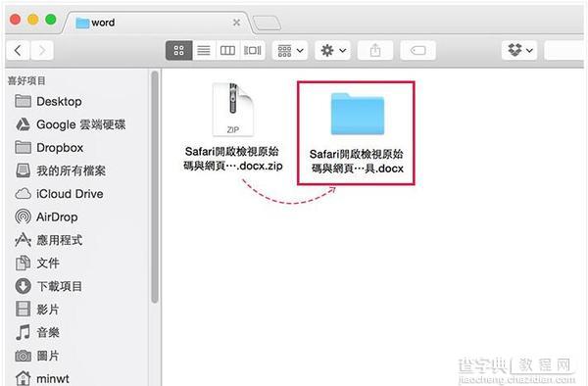Screen dimensions: 588x386
Task: Click the iCloud cloud icon
Action: click(x=23, y=194)
